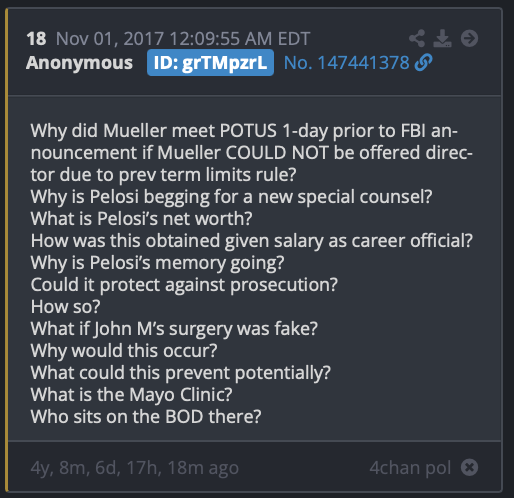Click the line 'Who sits on the BOD there?'
The height and width of the screenshot is (498, 514).
(x=146, y=417)
